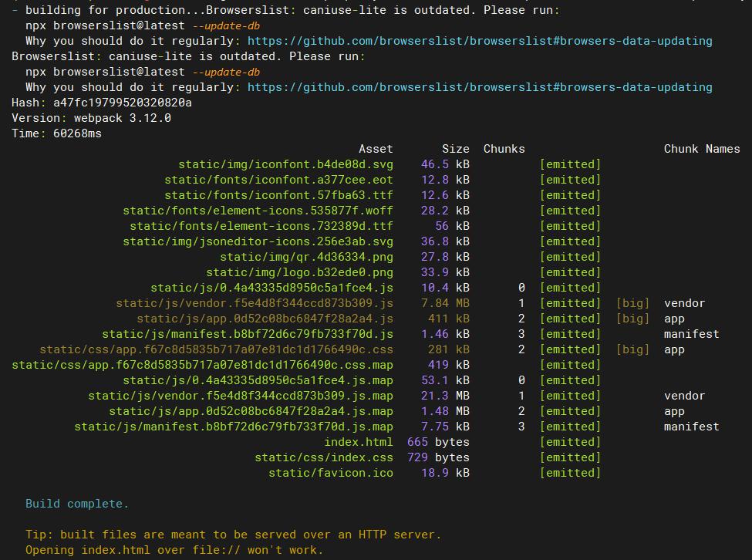Click the 21.3 MB size value
The width and height of the screenshot is (752, 560).
445,396
